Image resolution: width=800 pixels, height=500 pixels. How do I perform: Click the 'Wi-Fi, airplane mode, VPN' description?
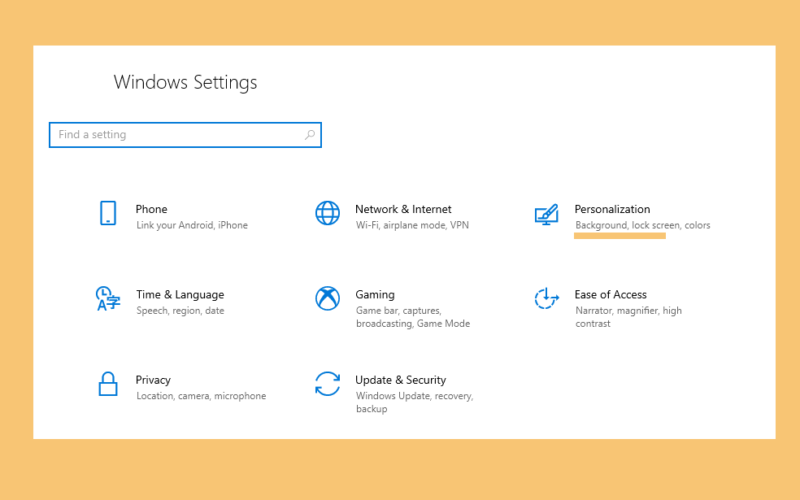click(x=412, y=225)
